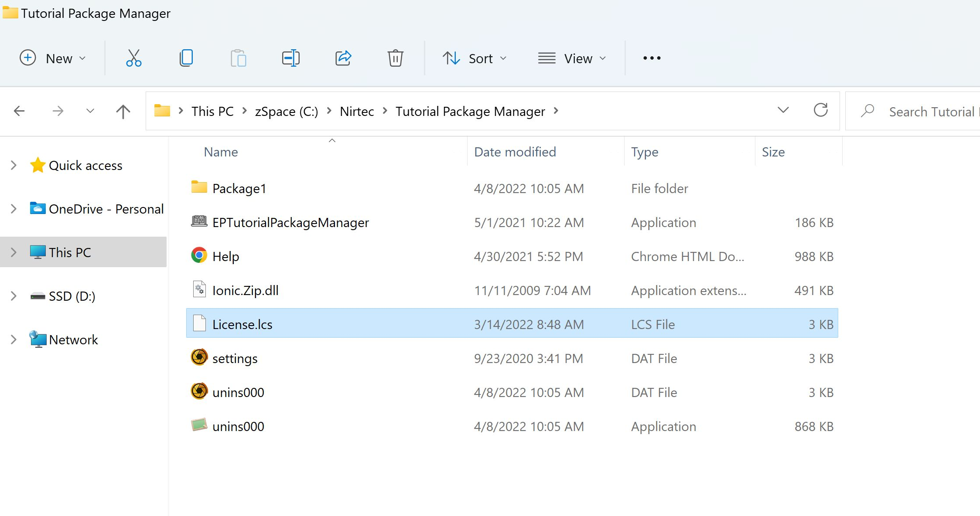Sort by Type column header
Viewport: 980px width, 516px height.
click(x=645, y=152)
